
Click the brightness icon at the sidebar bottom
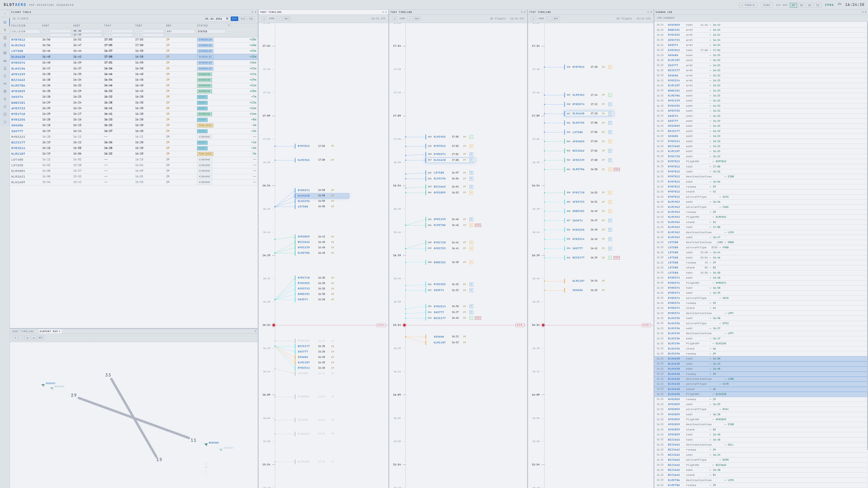(5, 122)
